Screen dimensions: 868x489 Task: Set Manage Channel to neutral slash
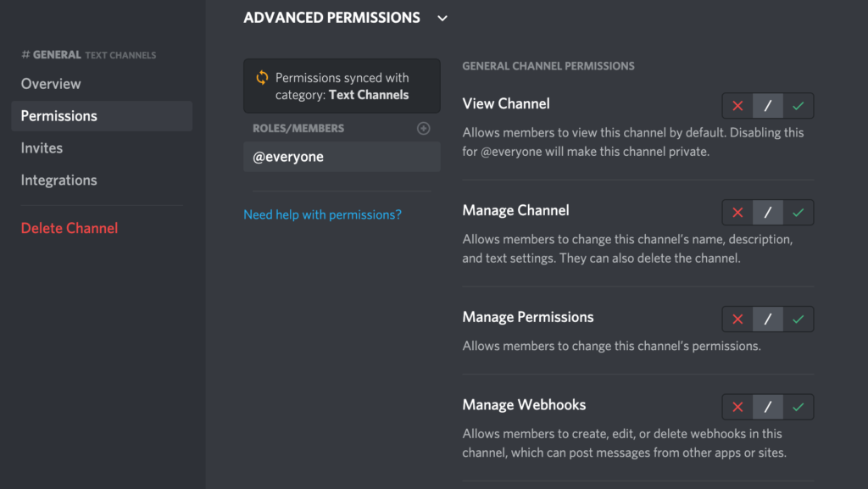[768, 213]
